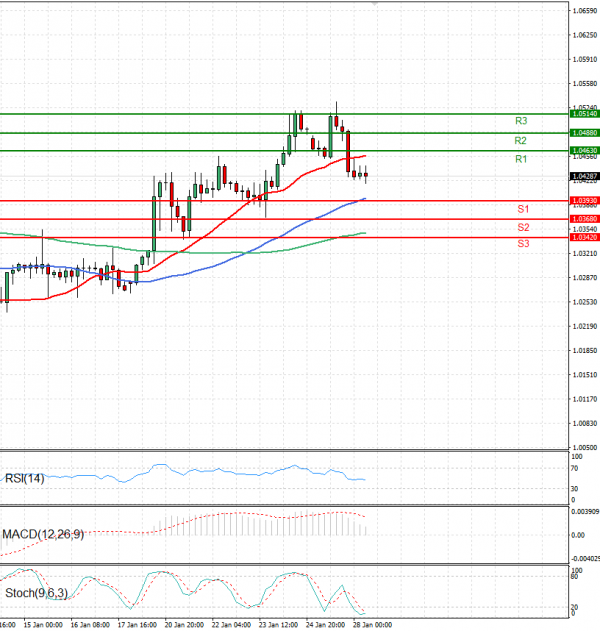600x631 pixels.
Task: Click the RSI 70 level label
Action: 575,468
